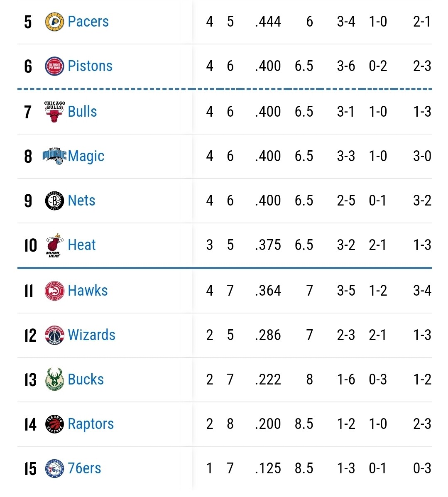
Task: Select the Raptors team name link
Action: tap(91, 424)
